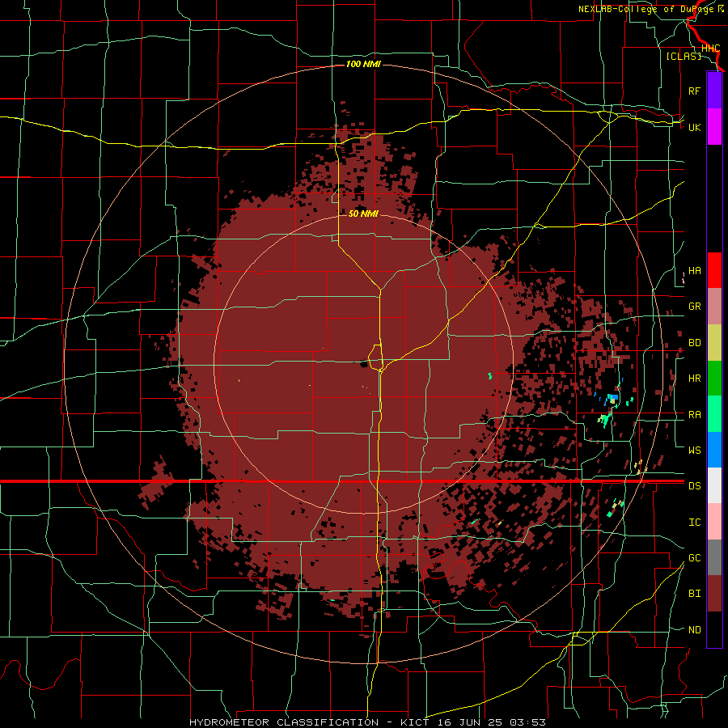
Task: Click the blue WS legend swatch
Action: pyautogui.click(x=714, y=450)
